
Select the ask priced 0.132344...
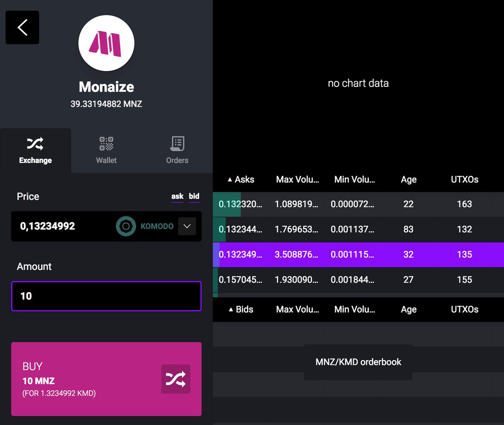358,229
